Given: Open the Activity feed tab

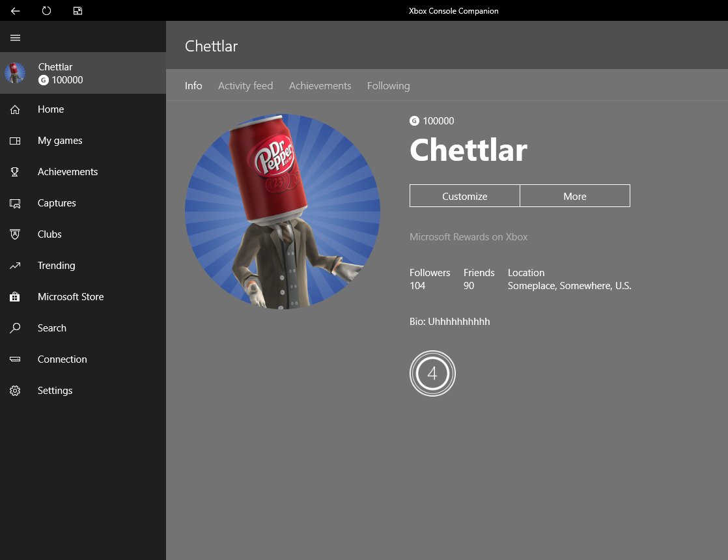Looking at the screenshot, I should 245,86.
